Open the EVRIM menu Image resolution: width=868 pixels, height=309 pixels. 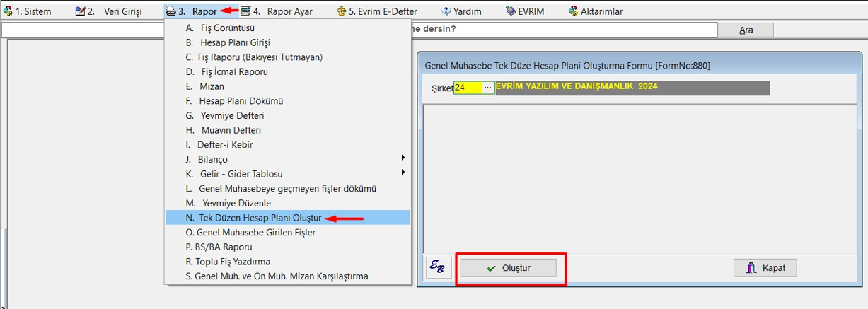click(526, 11)
